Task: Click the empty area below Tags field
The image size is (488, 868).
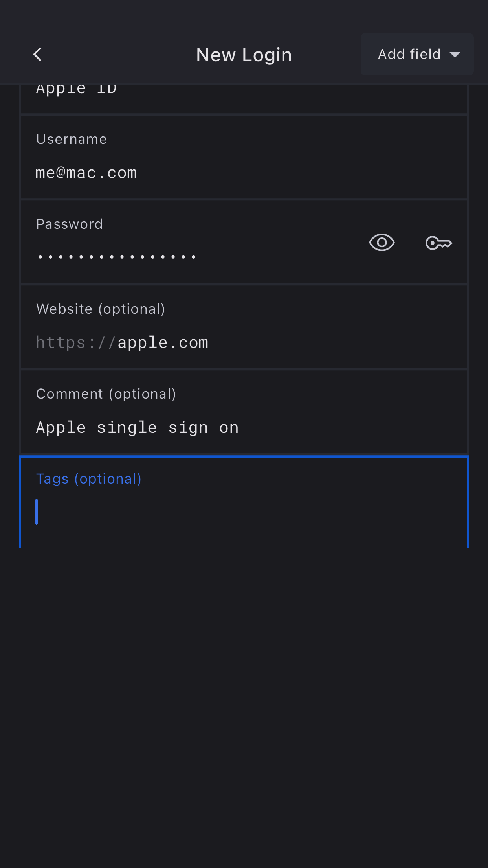Action: pyautogui.click(x=244, y=688)
